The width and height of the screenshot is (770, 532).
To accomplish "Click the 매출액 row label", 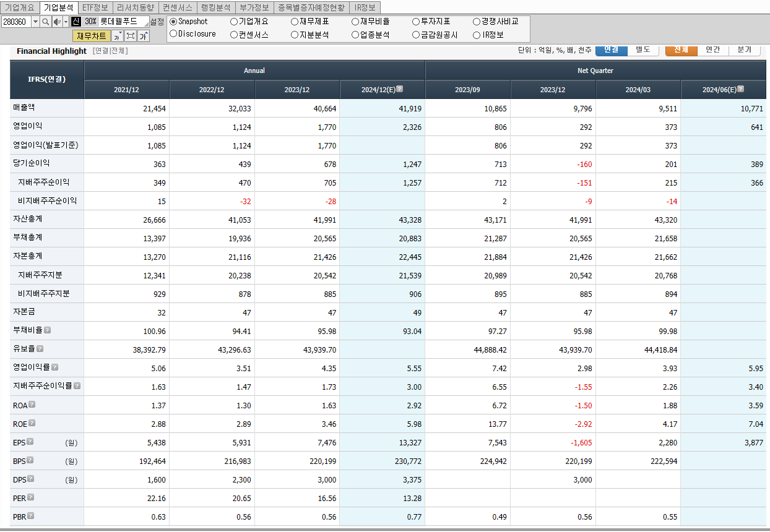I will [x=24, y=108].
